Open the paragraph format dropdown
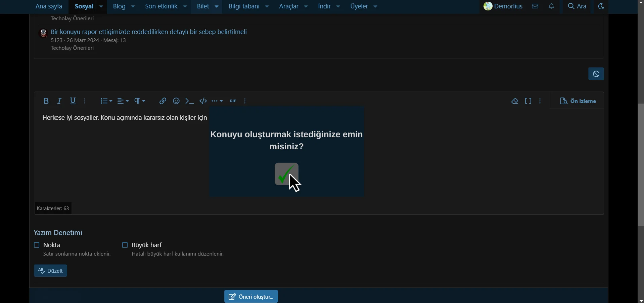644x303 pixels. [140, 101]
